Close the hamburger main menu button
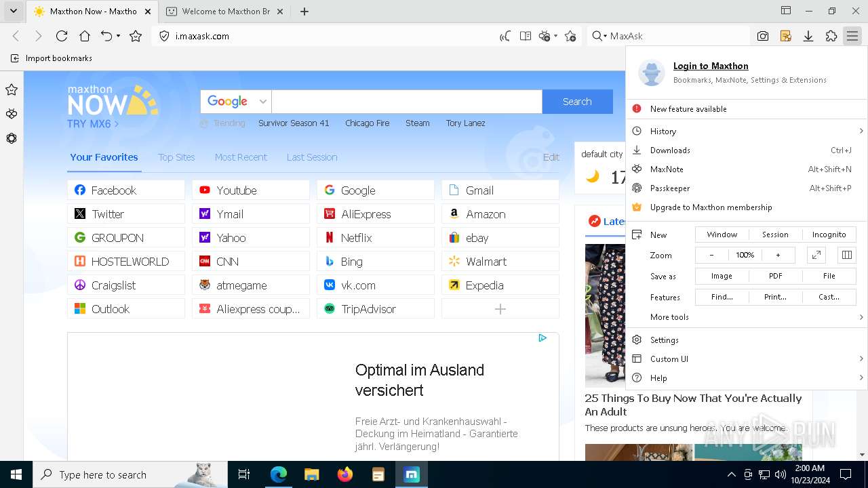The width and height of the screenshot is (868, 488). click(x=852, y=36)
